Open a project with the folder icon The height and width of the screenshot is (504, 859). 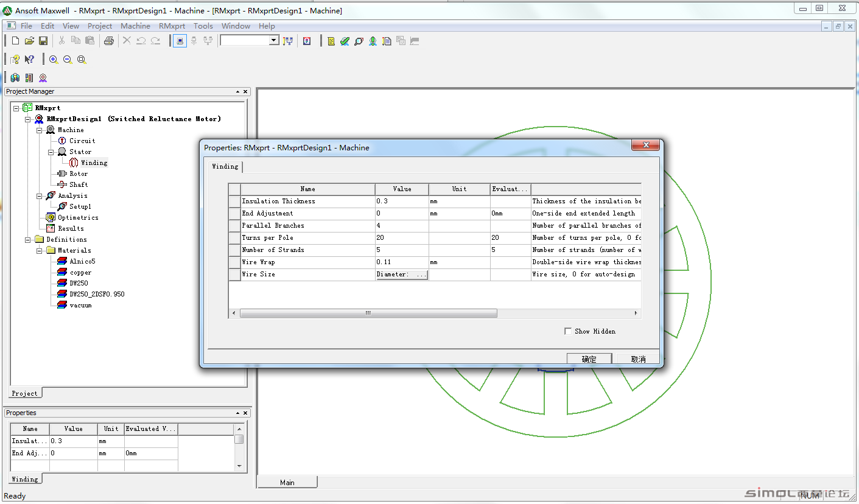(29, 41)
